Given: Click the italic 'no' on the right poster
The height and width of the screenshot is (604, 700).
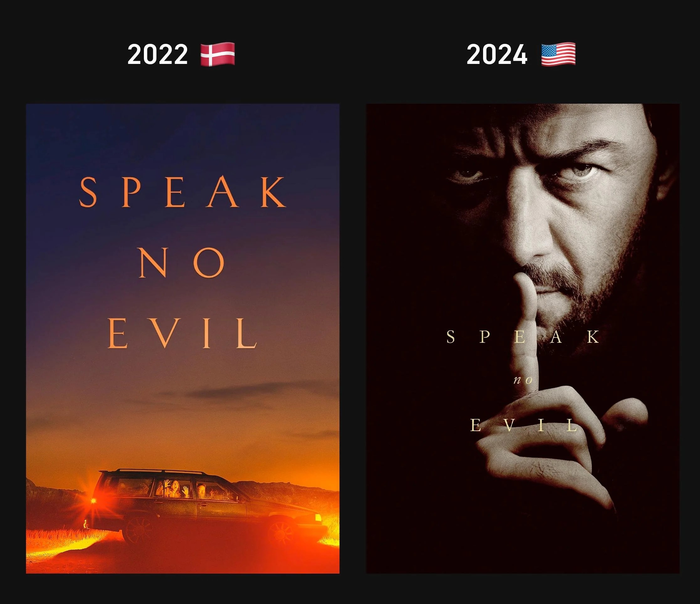Looking at the screenshot, I should (x=523, y=380).
